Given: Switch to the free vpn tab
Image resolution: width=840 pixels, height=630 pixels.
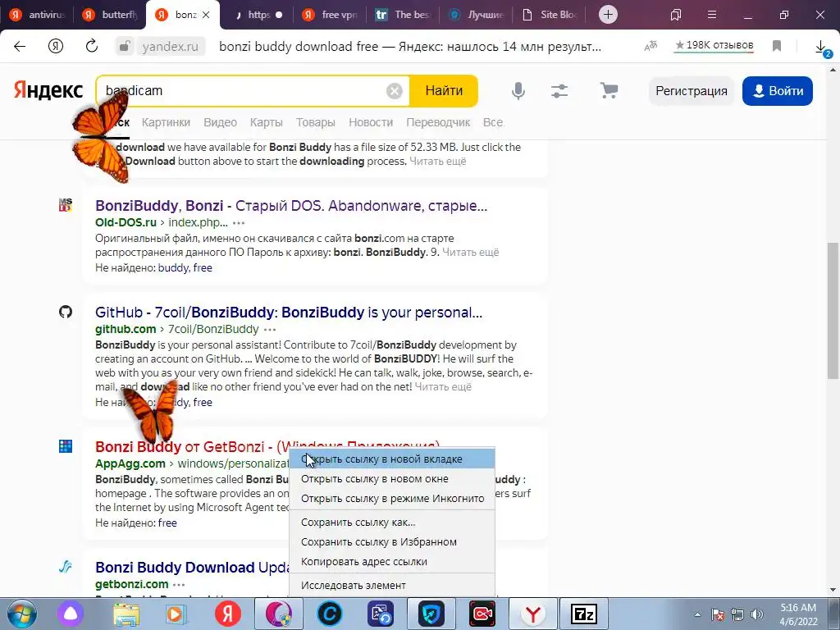Looking at the screenshot, I should tap(330, 15).
